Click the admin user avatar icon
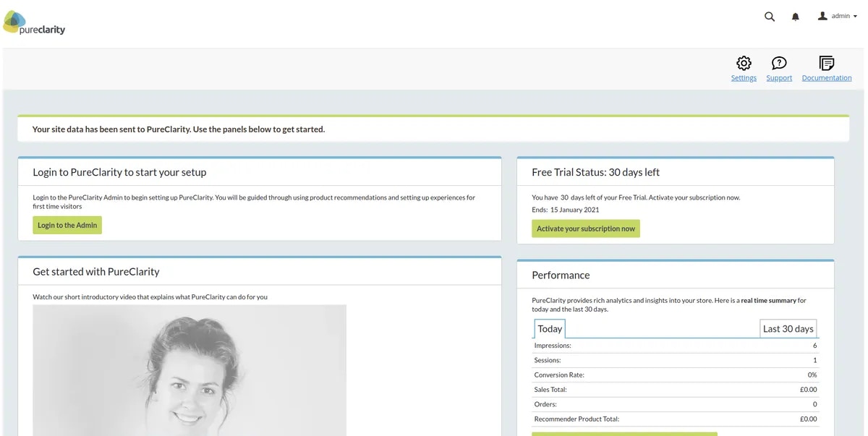 [x=822, y=16]
